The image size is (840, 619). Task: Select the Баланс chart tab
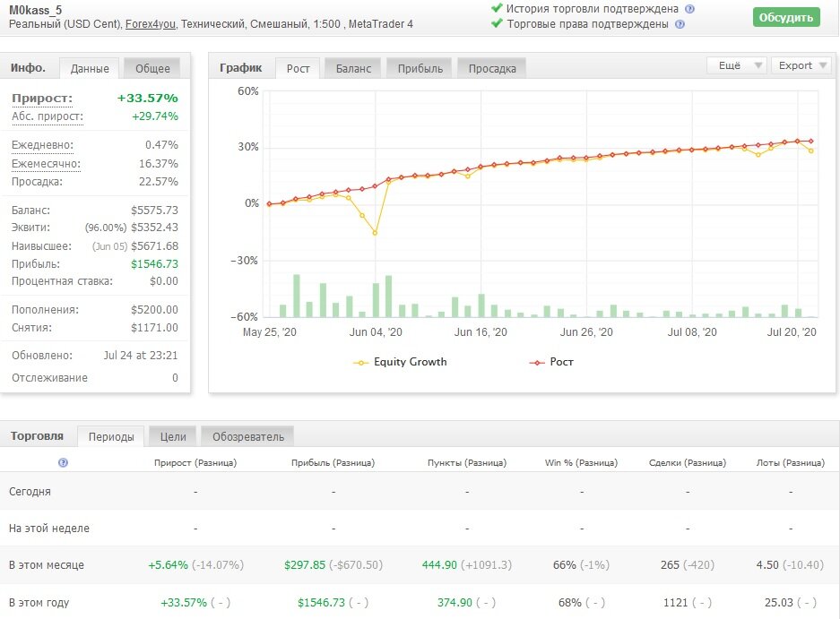(353, 69)
